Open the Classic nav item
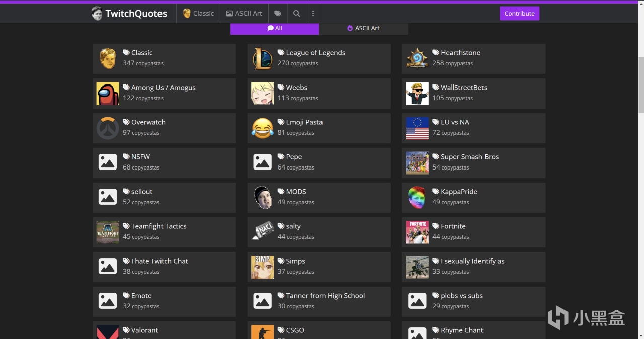Image resolution: width=644 pixels, height=339 pixels. point(198,14)
